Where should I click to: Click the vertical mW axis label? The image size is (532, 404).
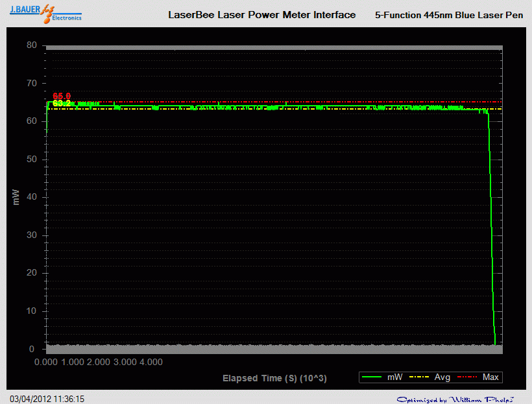[17, 197]
